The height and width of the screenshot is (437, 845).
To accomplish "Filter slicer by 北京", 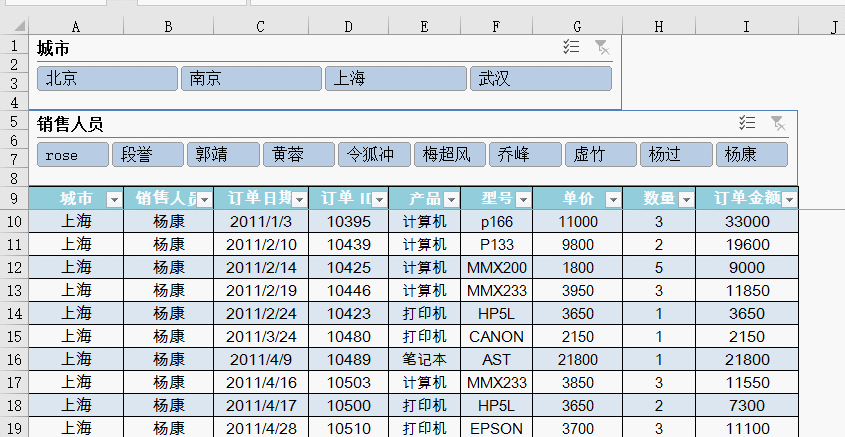I will 107,79.
